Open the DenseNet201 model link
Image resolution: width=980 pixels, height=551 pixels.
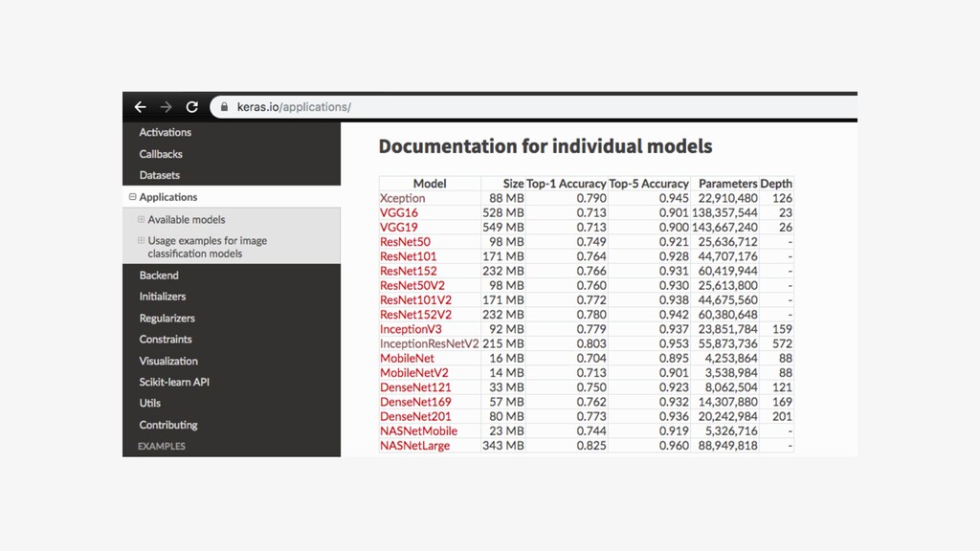pyautogui.click(x=415, y=417)
